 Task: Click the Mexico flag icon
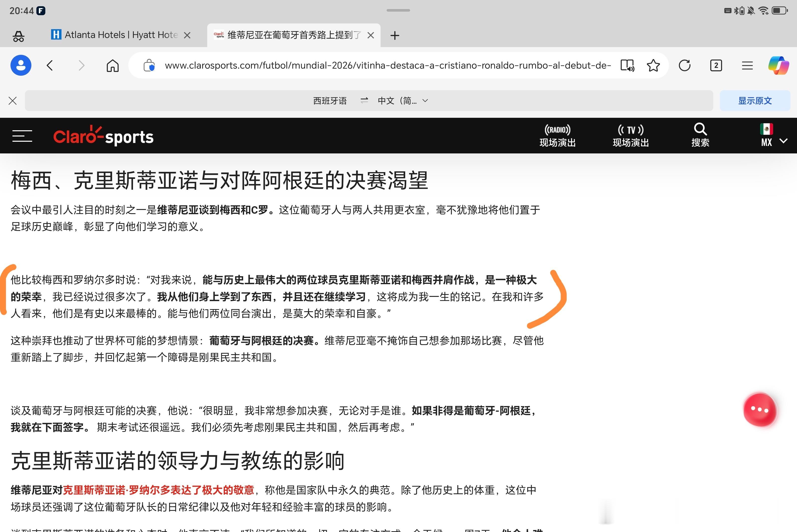(766, 129)
